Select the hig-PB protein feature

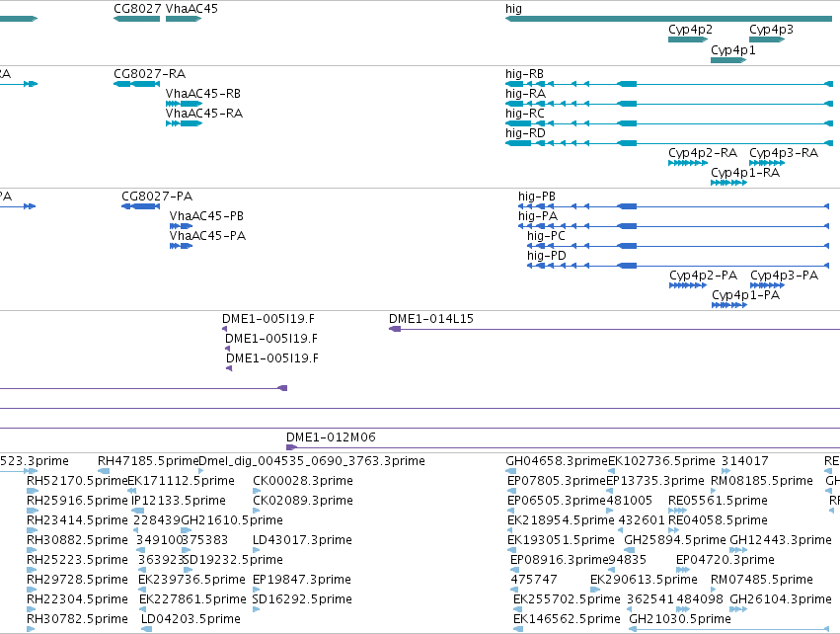[x=674, y=206]
